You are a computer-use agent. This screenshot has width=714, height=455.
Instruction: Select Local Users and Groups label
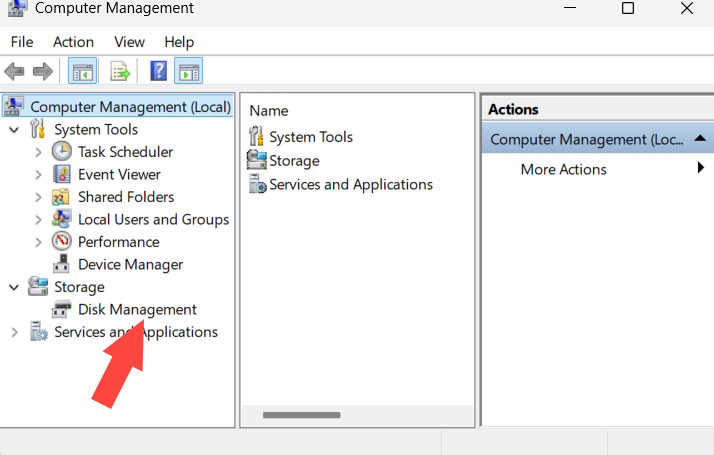click(x=153, y=220)
